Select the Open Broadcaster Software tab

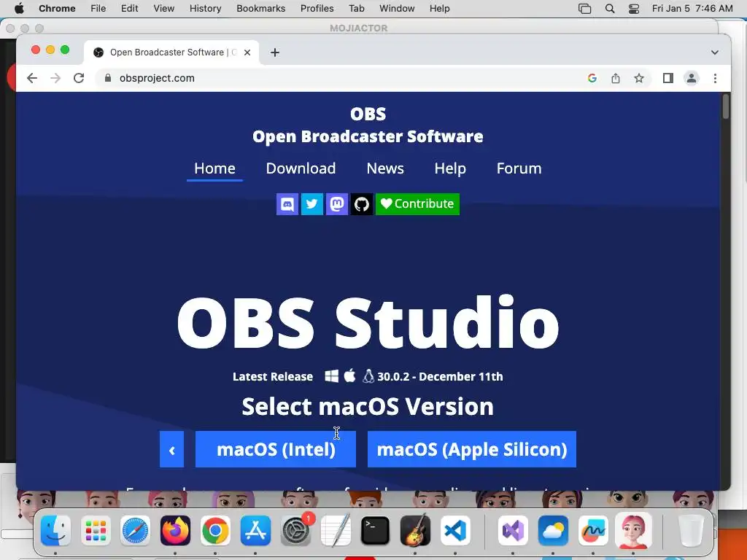[171, 52]
